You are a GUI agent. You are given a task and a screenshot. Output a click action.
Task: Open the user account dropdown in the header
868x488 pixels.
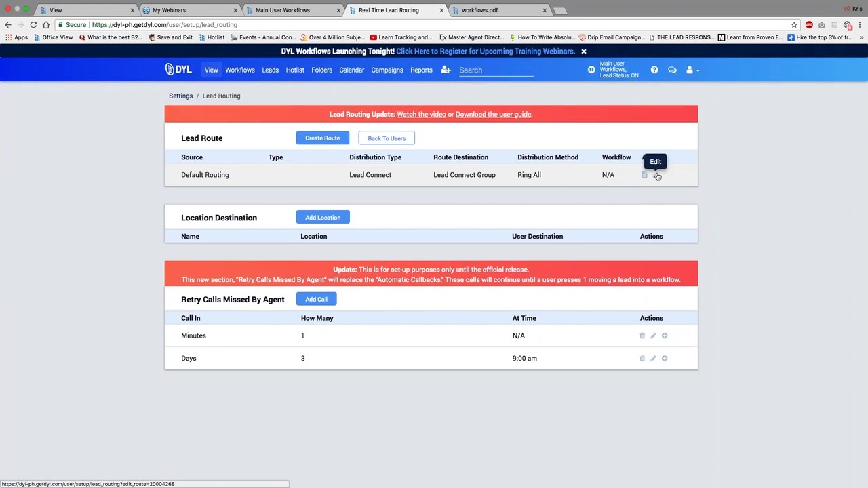[x=692, y=70]
